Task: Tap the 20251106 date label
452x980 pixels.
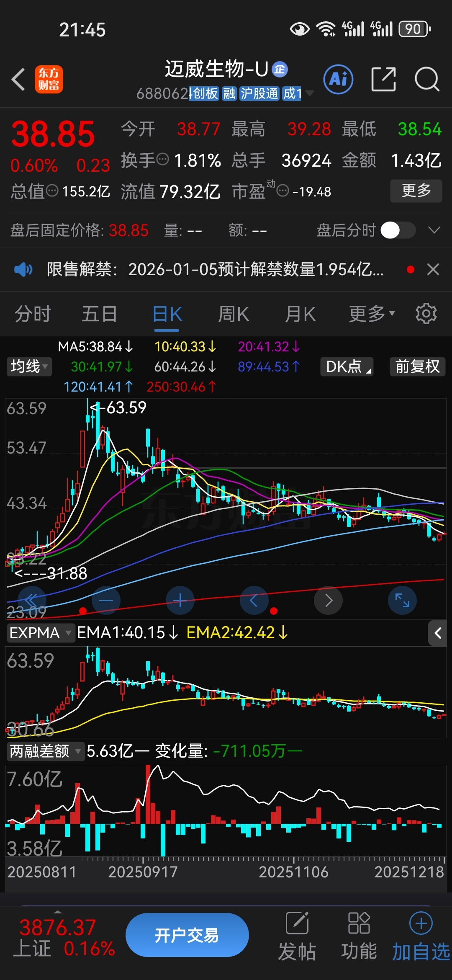Action: 293,872
